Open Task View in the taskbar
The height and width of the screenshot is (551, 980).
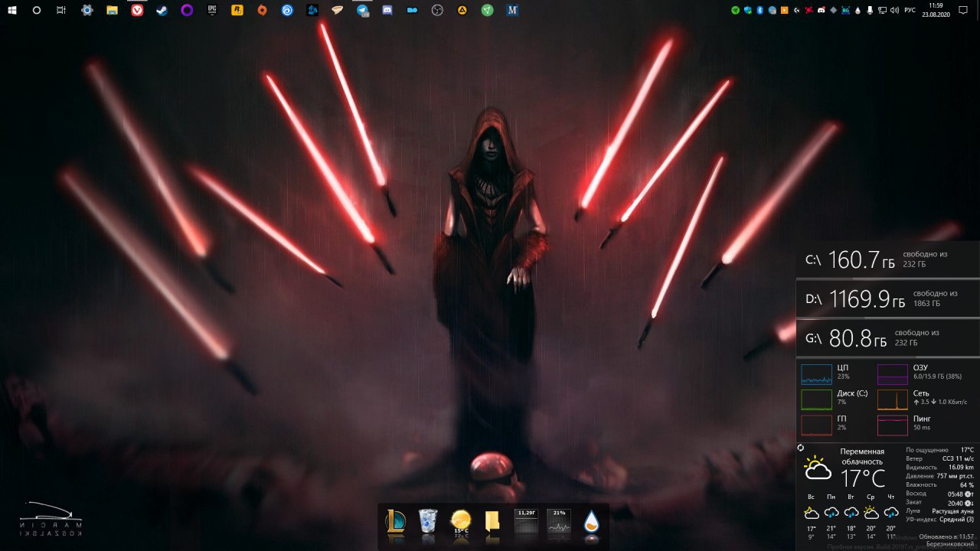[x=62, y=11]
